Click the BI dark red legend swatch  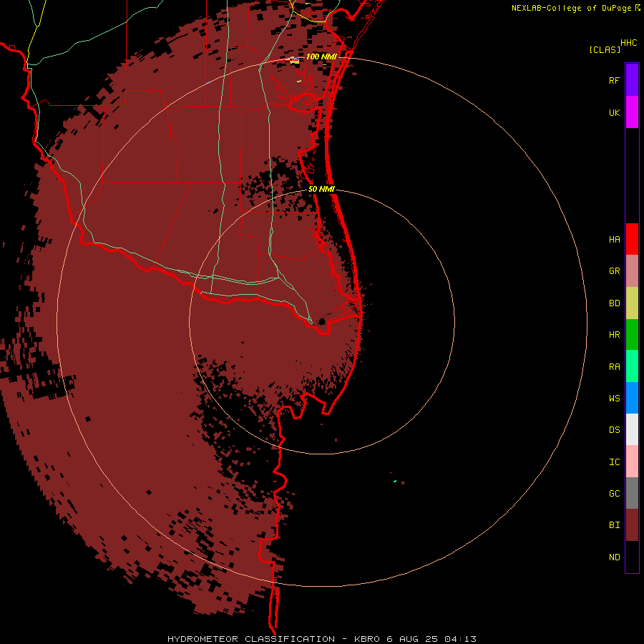[632, 525]
